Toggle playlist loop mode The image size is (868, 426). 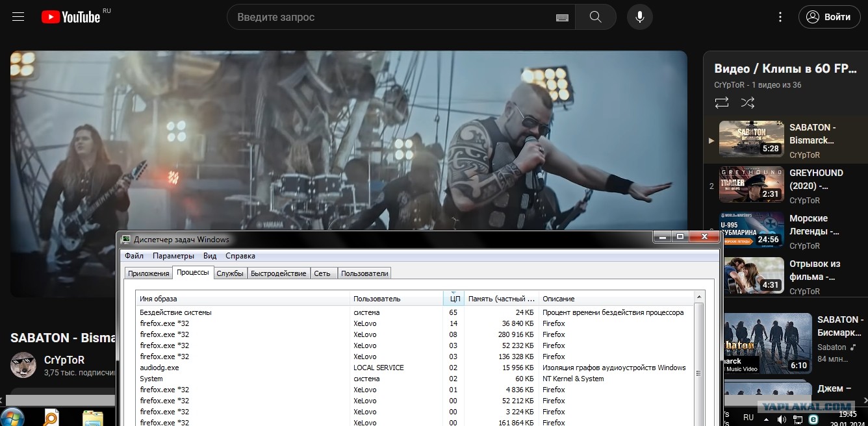(x=721, y=103)
